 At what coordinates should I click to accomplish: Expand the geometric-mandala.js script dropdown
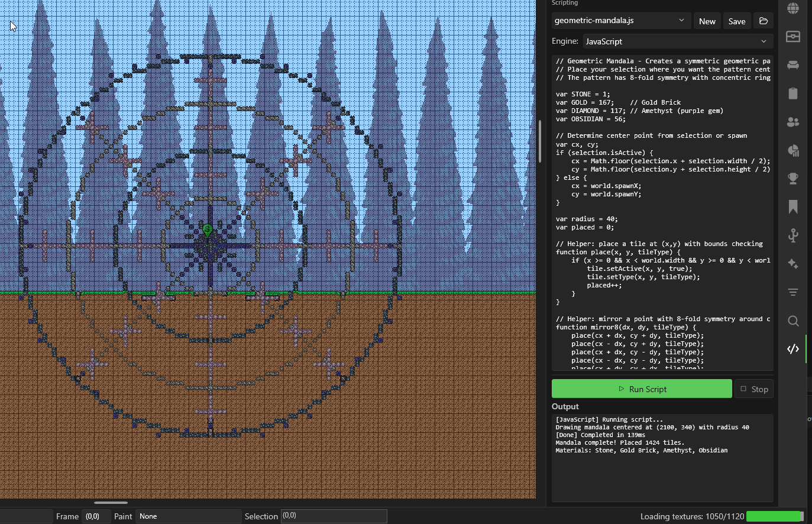click(x=620, y=21)
